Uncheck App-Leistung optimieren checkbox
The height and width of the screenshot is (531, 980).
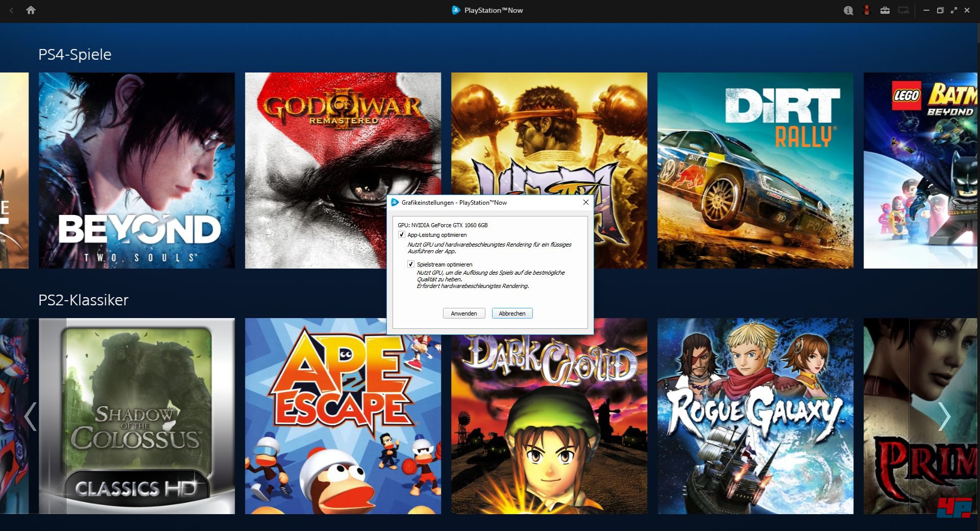[402, 235]
